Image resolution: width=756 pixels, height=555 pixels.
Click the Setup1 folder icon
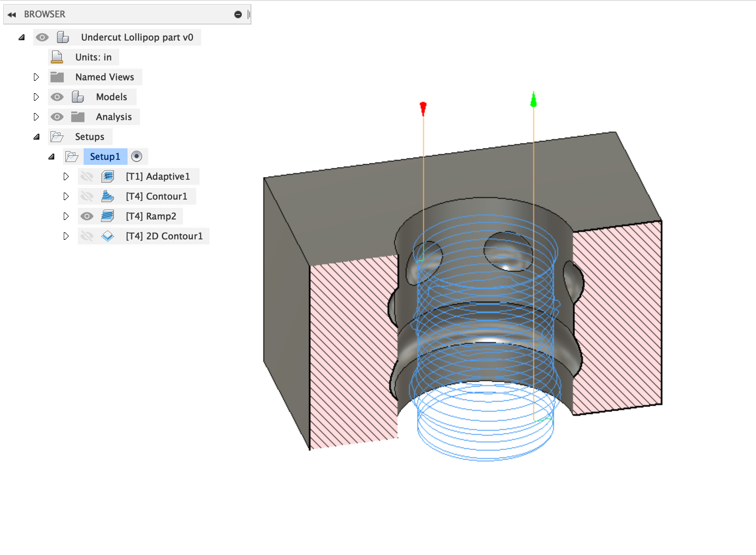point(71,157)
